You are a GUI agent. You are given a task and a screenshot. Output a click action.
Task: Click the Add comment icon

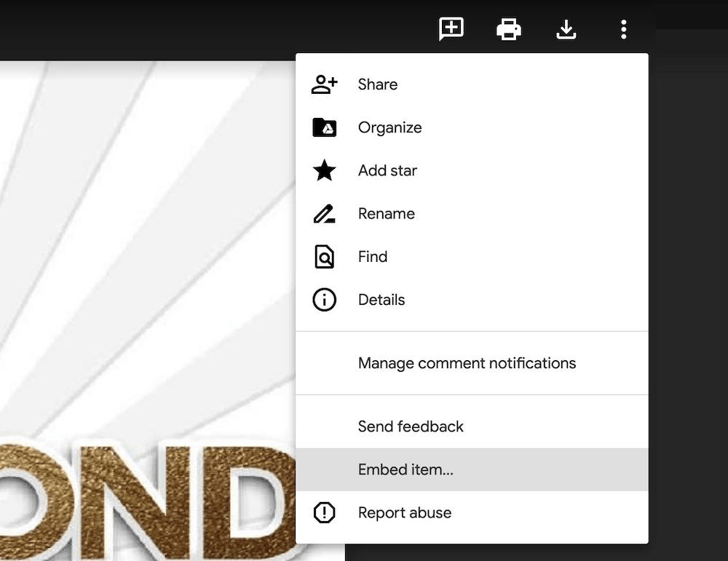point(451,29)
